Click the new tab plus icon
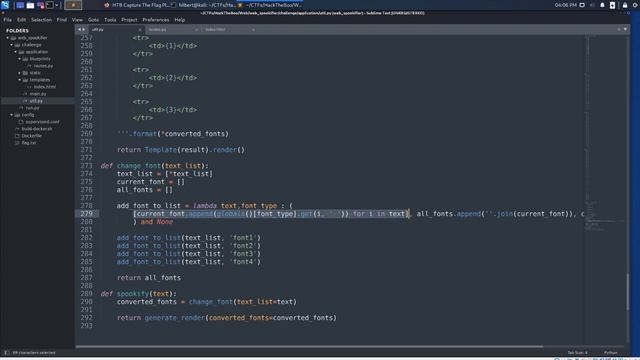 [619, 29]
